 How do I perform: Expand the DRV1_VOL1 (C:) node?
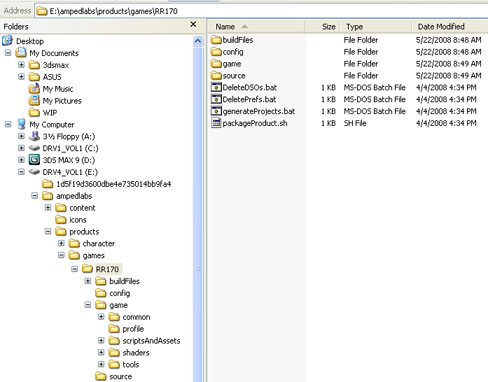[x=21, y=148]
